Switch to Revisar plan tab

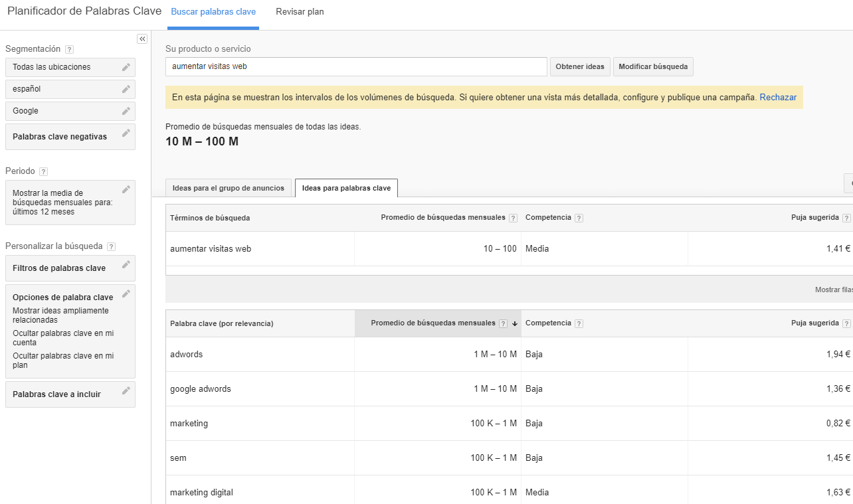(x=300, y=12)
